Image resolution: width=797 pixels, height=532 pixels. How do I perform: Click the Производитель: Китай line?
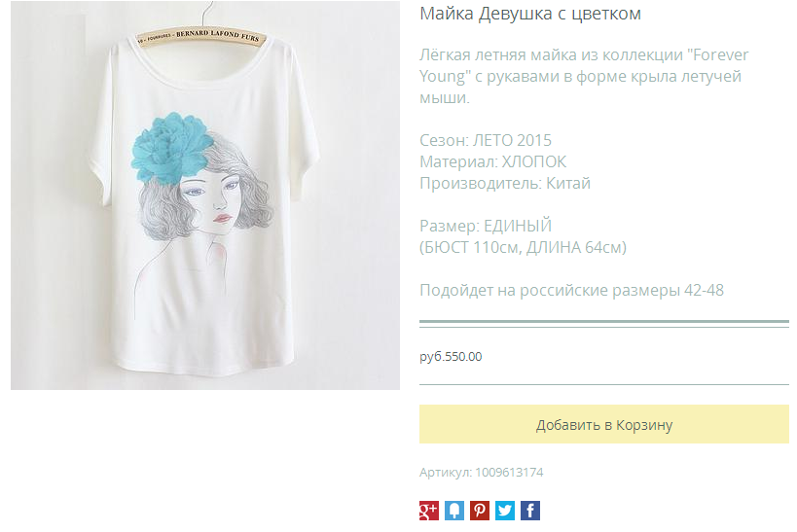point(505,183)
